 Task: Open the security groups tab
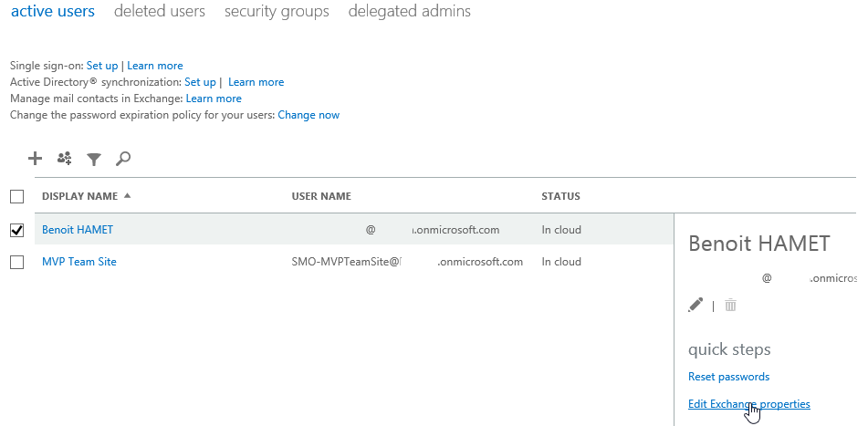(277, 12)
